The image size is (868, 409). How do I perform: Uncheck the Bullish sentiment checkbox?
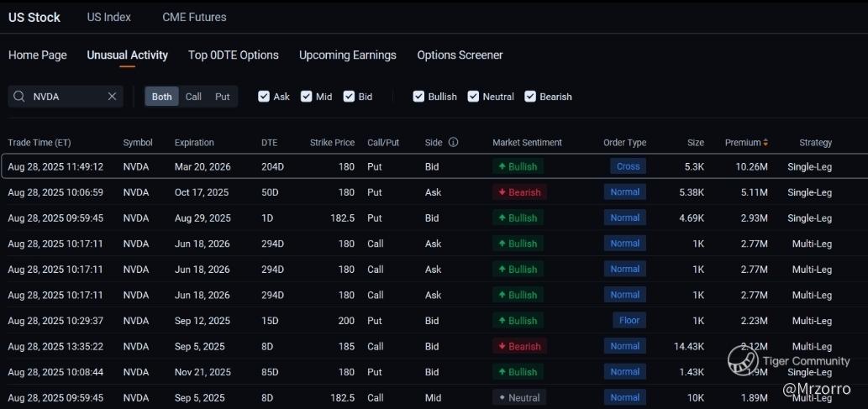tap(418, 97)
